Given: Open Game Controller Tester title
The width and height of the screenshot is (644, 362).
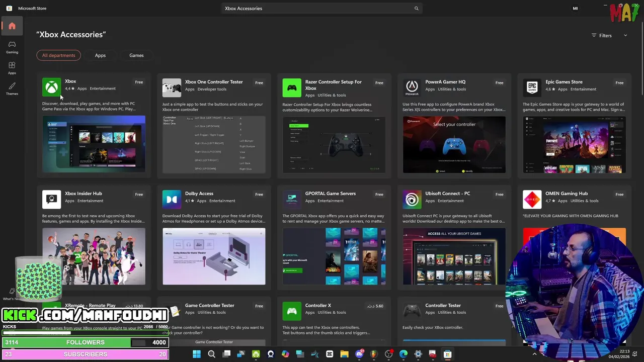Looking at the screenshot, I should pos(210,305).
